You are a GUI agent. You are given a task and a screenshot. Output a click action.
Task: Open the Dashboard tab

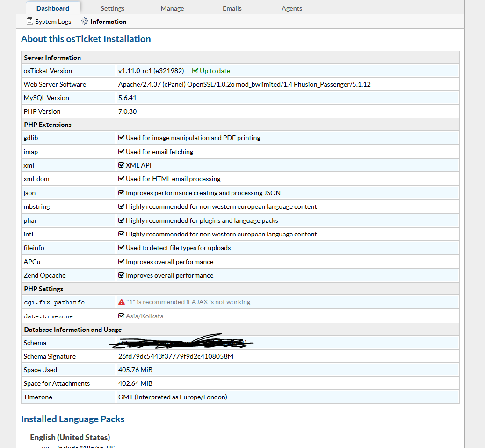tap(53, 8)
